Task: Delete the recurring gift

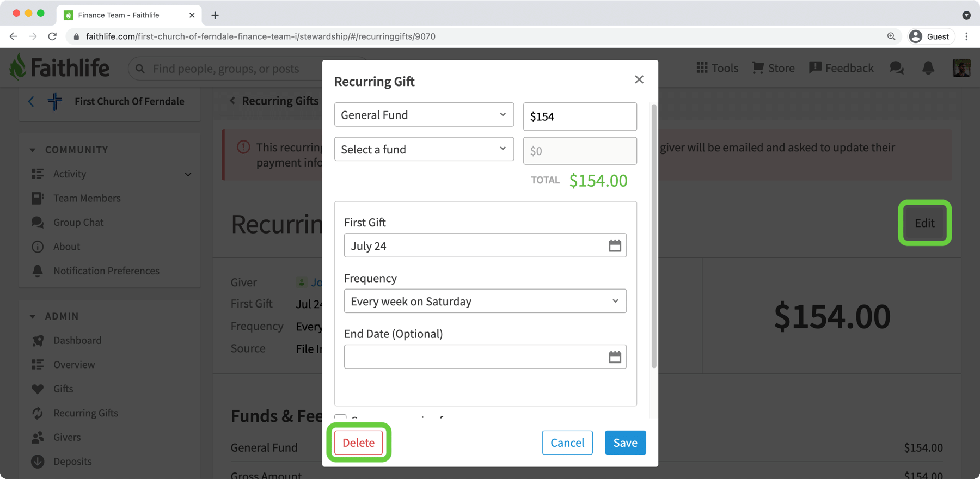Action: [x=359, y=443]
